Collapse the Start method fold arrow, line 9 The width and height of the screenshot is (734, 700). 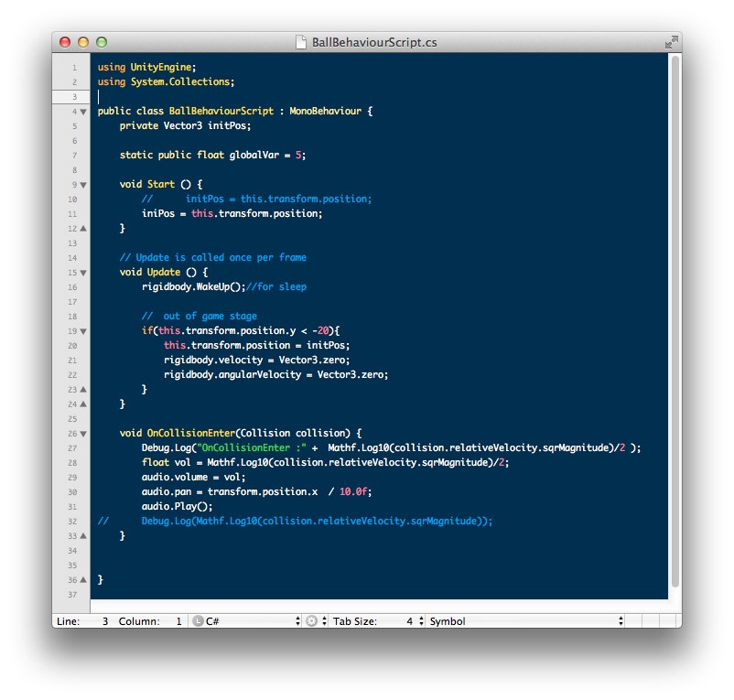[83, 185]
